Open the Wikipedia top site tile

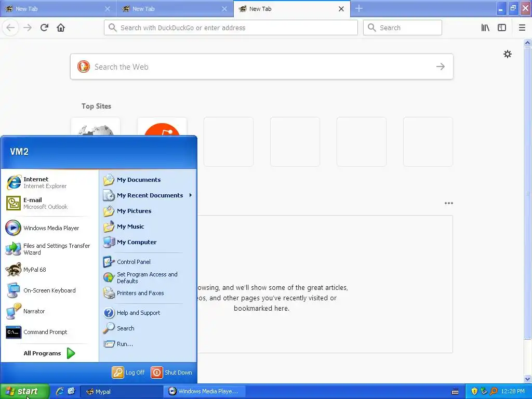96,127
